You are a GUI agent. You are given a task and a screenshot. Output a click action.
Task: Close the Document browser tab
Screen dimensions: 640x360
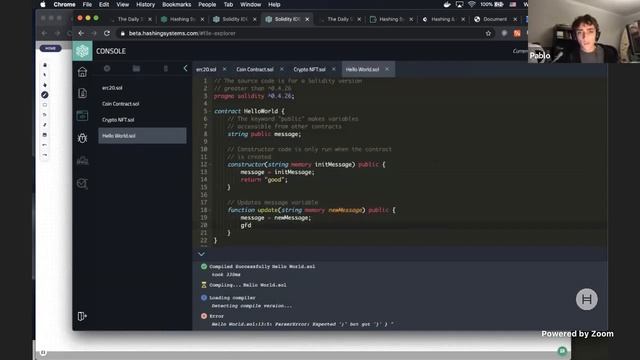[515, 19]
